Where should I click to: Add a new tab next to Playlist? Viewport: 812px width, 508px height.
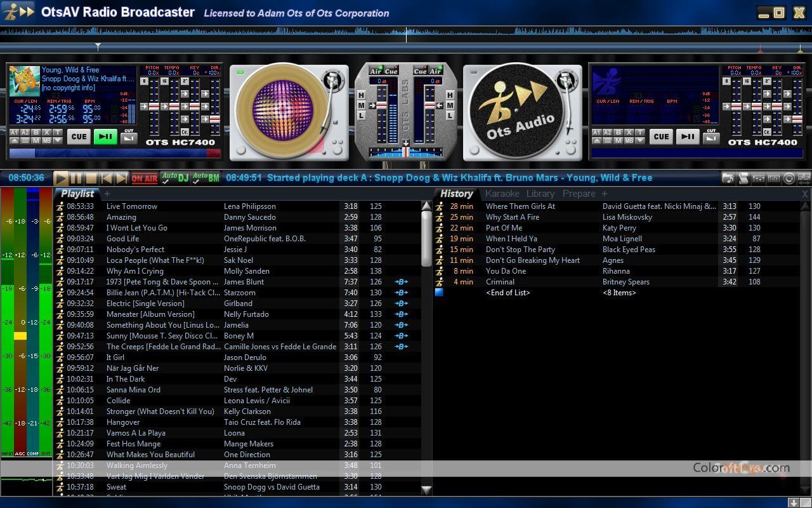[107, 194]
